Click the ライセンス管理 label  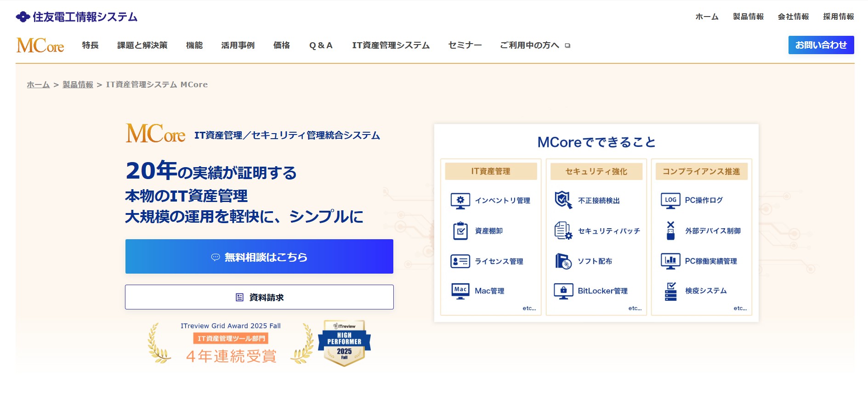(499, 261)
